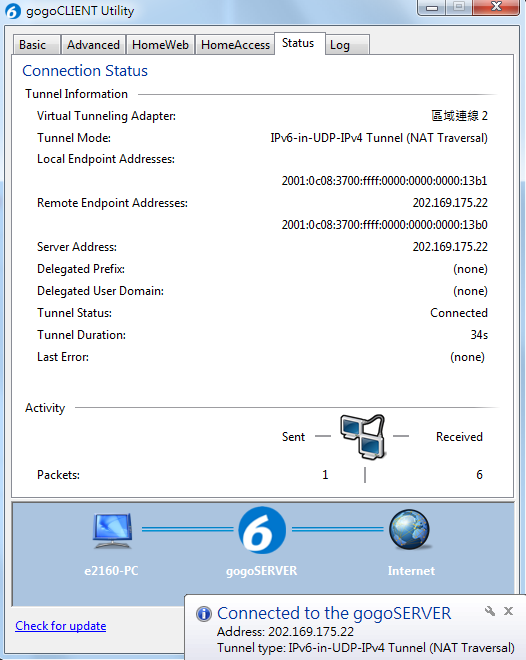Select the Status tab
Viewport: 526px width, 660px height.
(298, 43)
